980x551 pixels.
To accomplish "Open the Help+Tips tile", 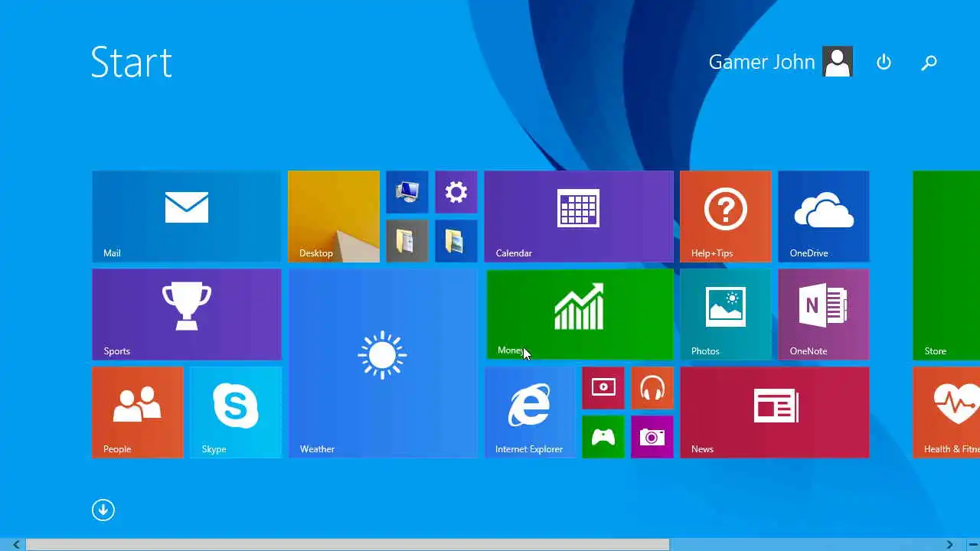I will click(x=726, y=217).
